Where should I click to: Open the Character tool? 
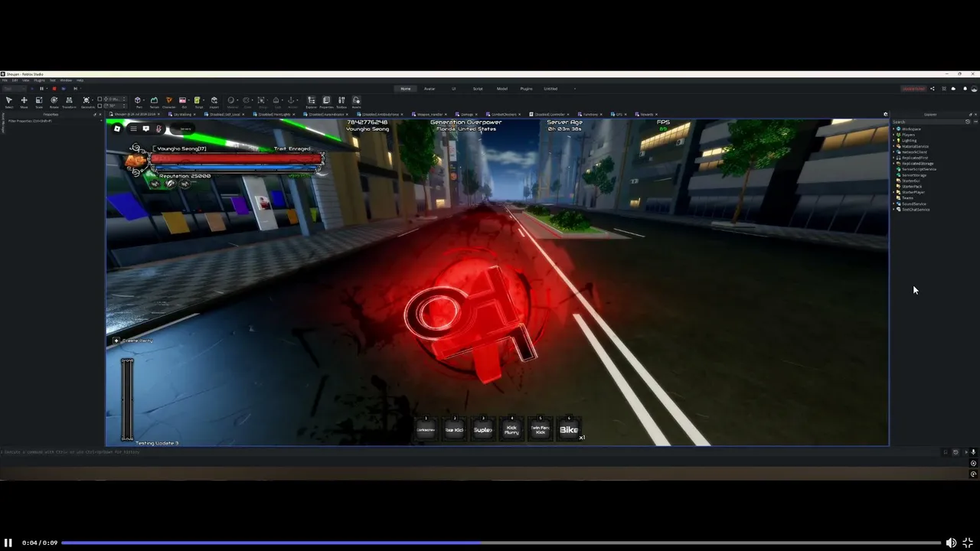pos(169,102)
